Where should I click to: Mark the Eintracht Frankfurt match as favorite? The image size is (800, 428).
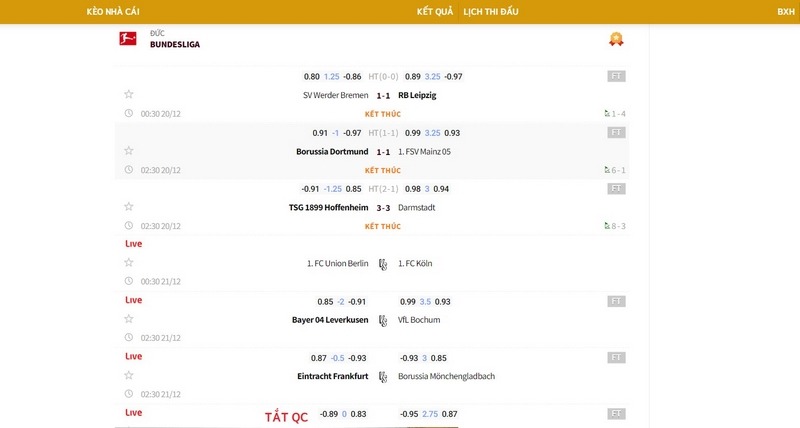click(128, 376)
